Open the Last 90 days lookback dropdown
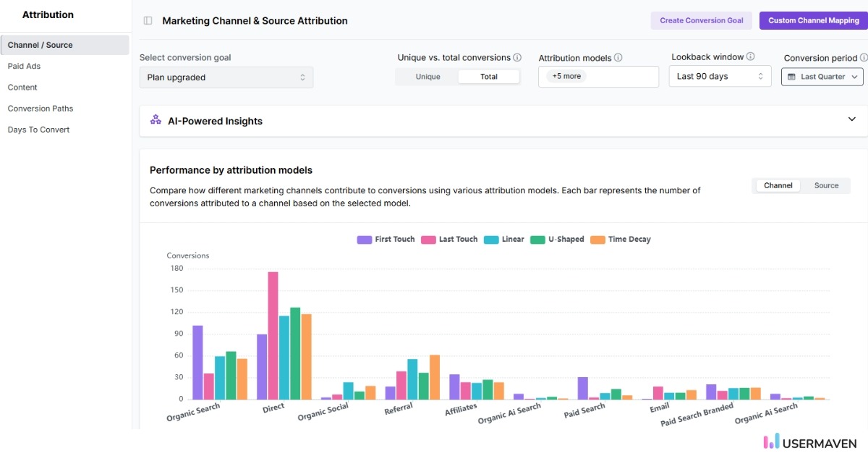868x456 pixels. pos(720,76)
